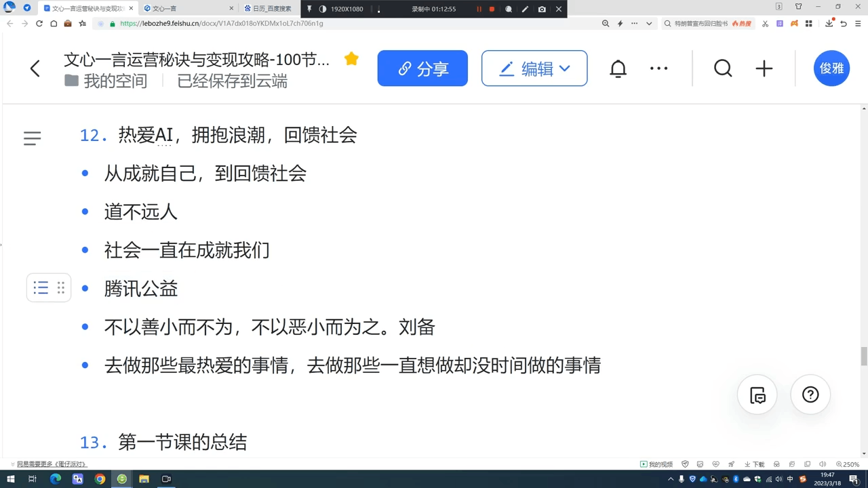Screen dimensions: 868x488
Task: Open the help question mark button
Action: tap(810, 395)
